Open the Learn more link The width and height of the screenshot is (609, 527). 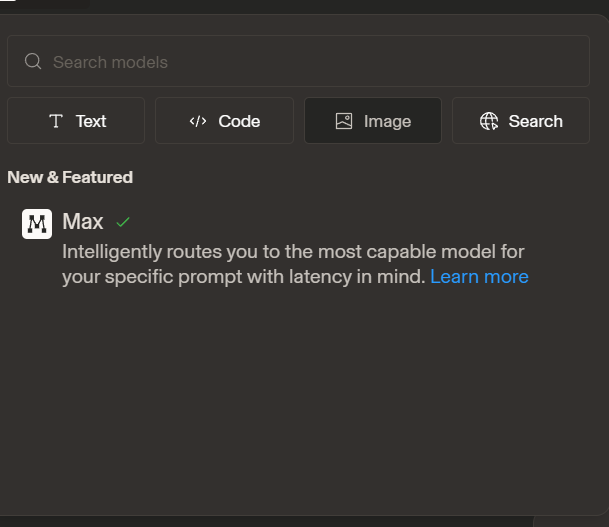(x=479, y=277)
